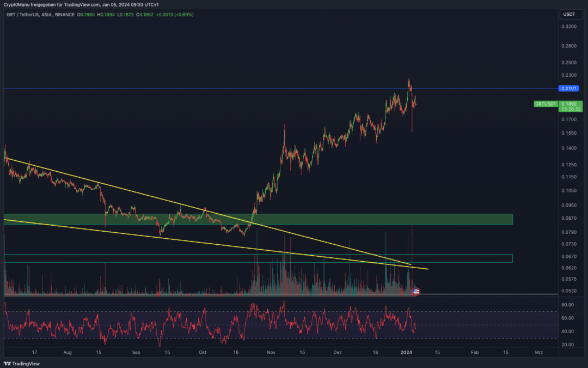Click the 0.0530 price axis label

coord(569,291)
